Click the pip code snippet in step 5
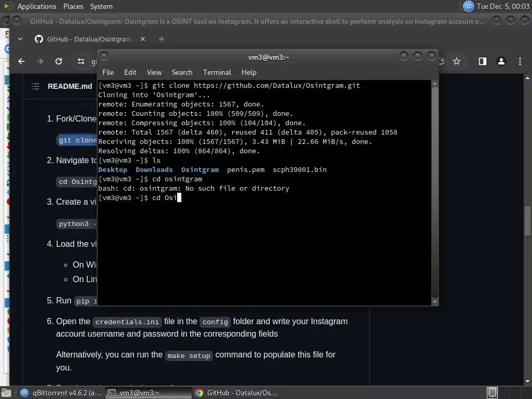Image resolution: width=532 pixels, height=399 pixels. point(86,301)
